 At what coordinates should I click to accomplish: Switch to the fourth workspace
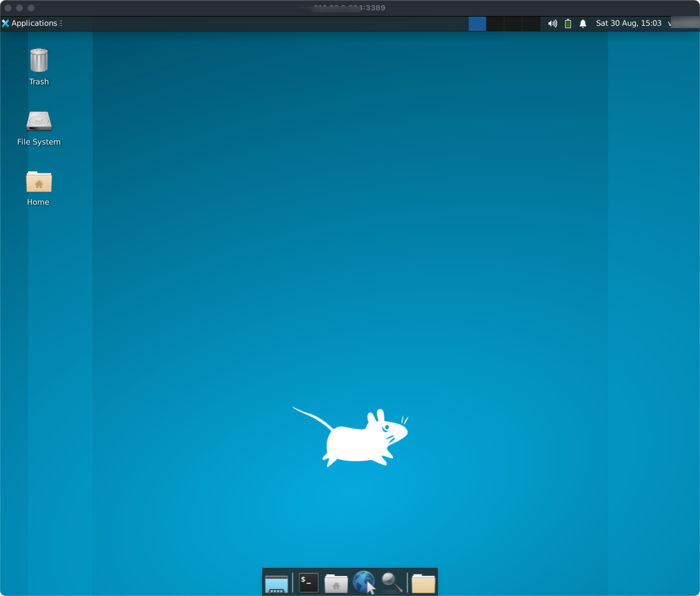(x=531, y=23)
